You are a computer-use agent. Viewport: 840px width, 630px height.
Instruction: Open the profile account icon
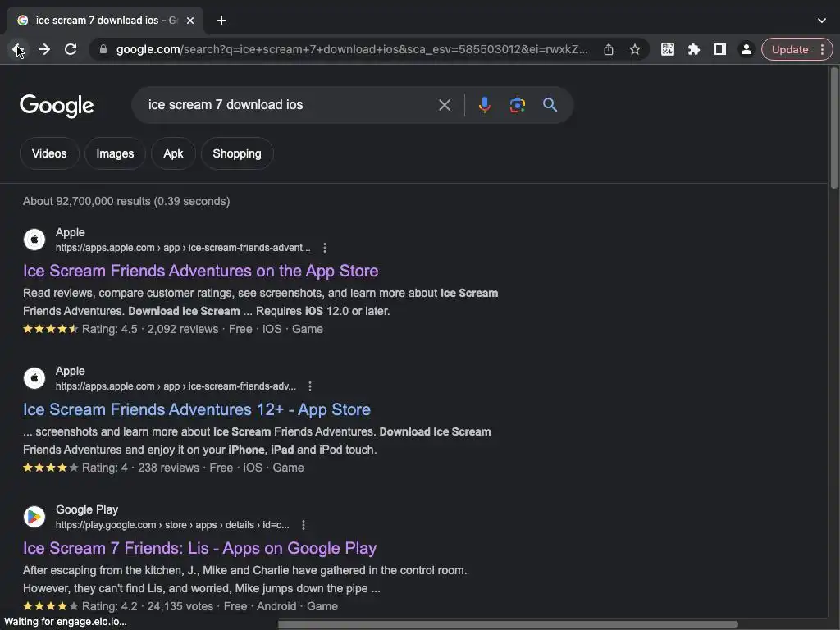(x=746, y=50)
